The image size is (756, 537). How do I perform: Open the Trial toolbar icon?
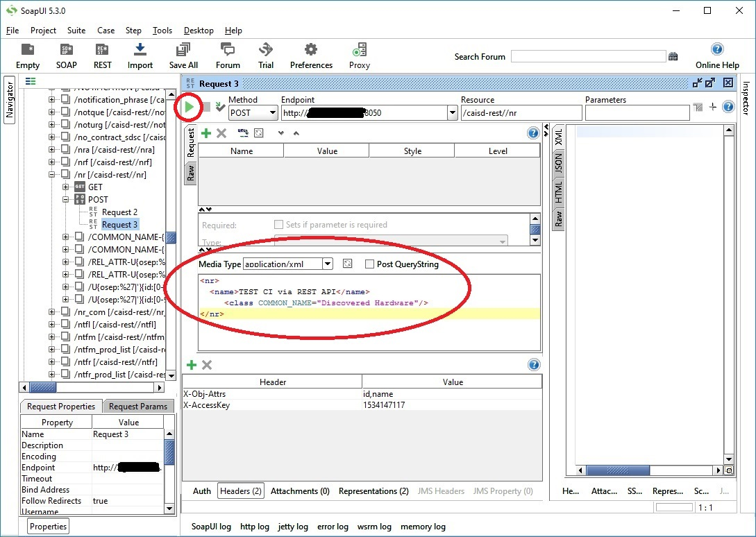click(x=266, y=50)
